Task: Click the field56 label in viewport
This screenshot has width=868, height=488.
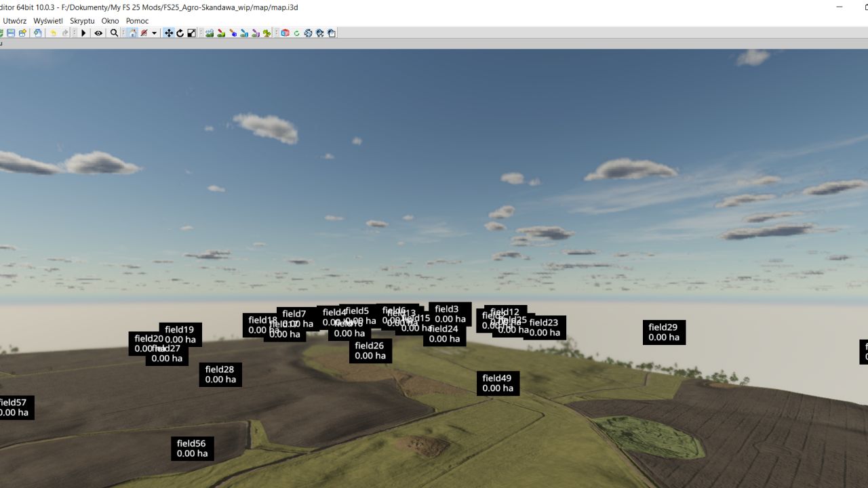Action: [x=192, y=449]
